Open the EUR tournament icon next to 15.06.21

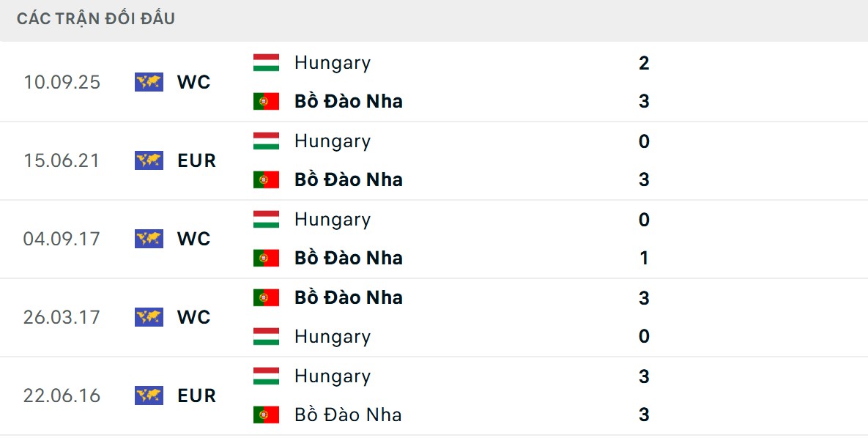pyautogui.click(x=149, y=160)
